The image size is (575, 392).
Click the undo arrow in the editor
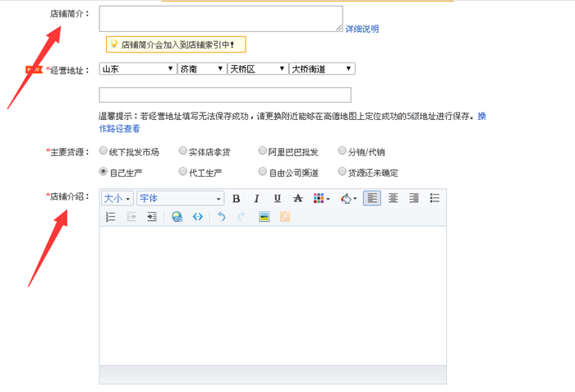click(x=221, y=217)
